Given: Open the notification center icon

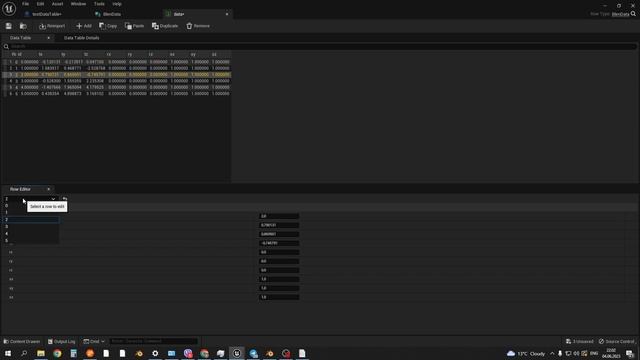Looking at the screenshot, I should [x=630, y=353].
